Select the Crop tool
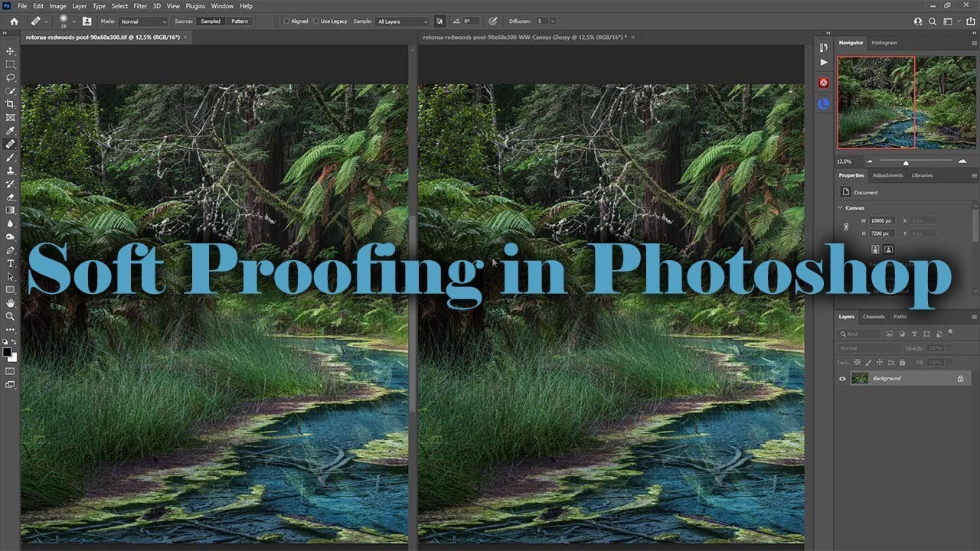Viewport: 980px width, 551px height. [x=10, y=104]
